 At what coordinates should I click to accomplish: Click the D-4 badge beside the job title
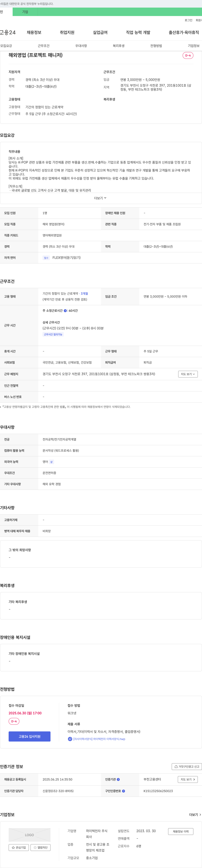[x=188, y=55]
